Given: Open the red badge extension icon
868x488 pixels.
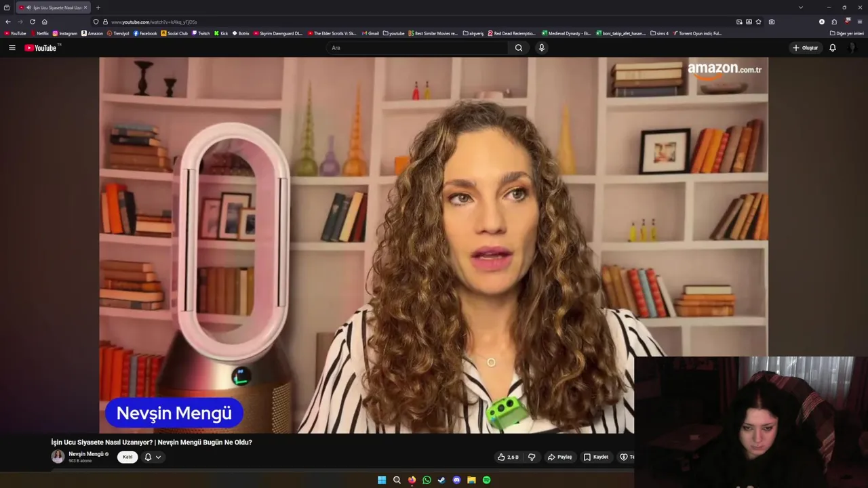Looking at the screenshot, I should point(847,21).
